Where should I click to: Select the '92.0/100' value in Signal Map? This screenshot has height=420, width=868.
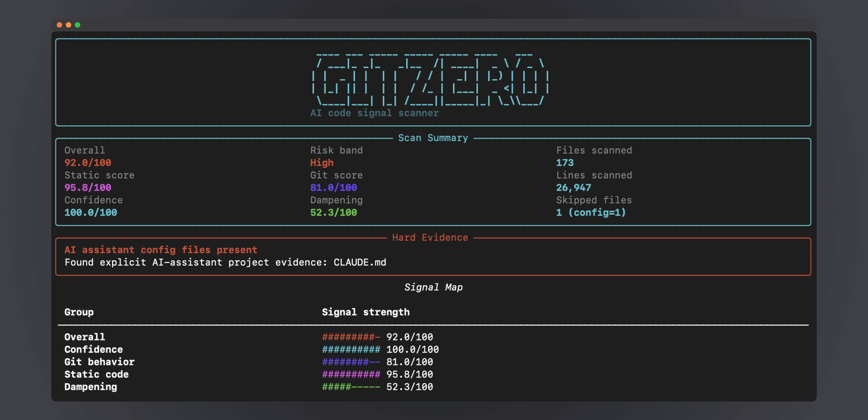coord(410,337)
